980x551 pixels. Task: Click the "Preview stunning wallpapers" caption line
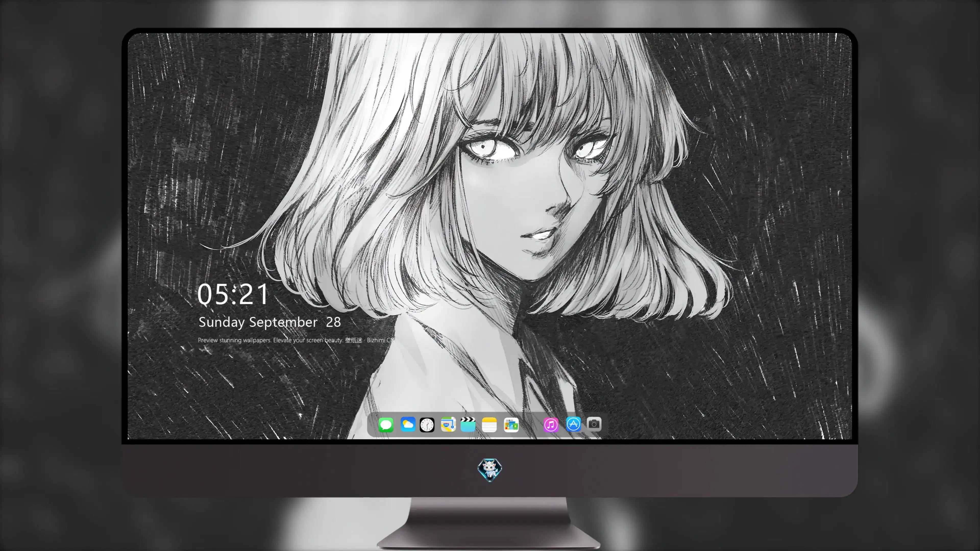click(x=296, y=340)
